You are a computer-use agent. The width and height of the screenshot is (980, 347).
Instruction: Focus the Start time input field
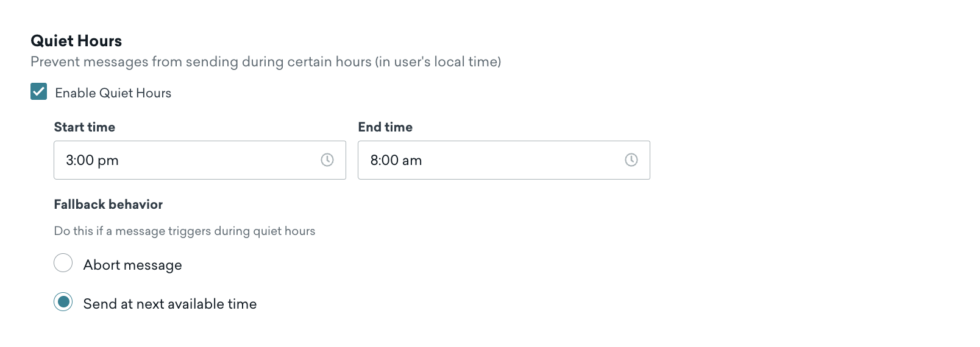coord(200,160)
